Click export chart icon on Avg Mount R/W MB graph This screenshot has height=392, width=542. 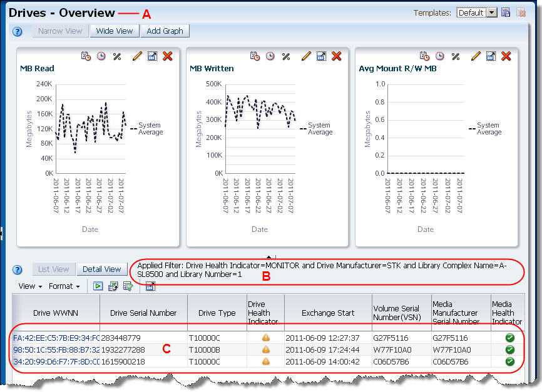pos(491,56)
